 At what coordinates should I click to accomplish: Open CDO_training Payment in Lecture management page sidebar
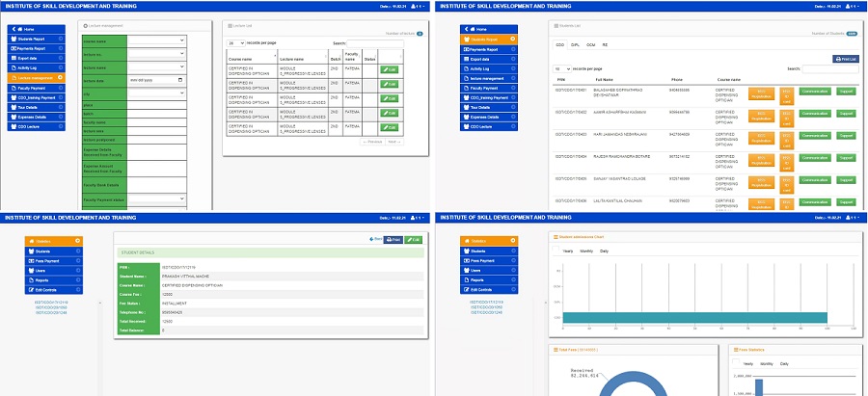tap(37, 97)
